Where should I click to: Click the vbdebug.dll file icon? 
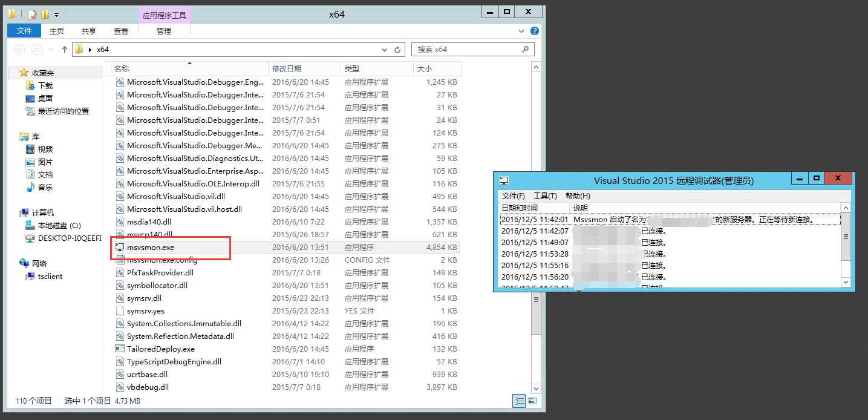(x=120, y=387)
